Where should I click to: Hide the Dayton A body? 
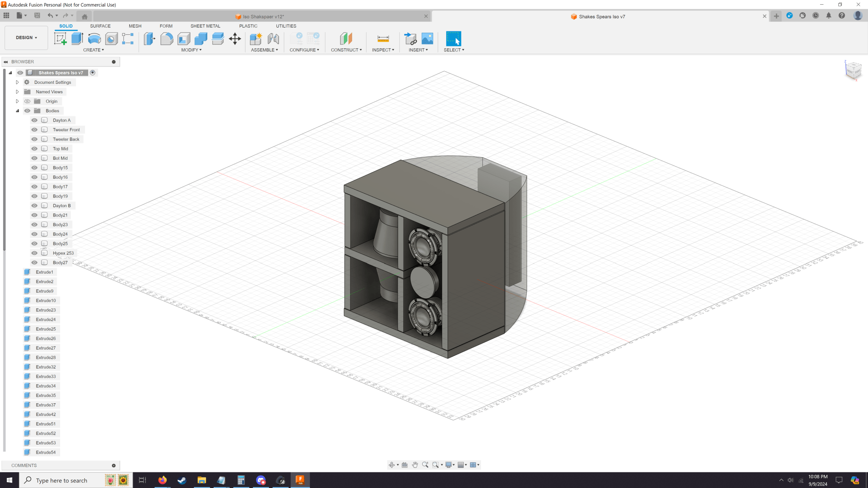coord(35,120)
